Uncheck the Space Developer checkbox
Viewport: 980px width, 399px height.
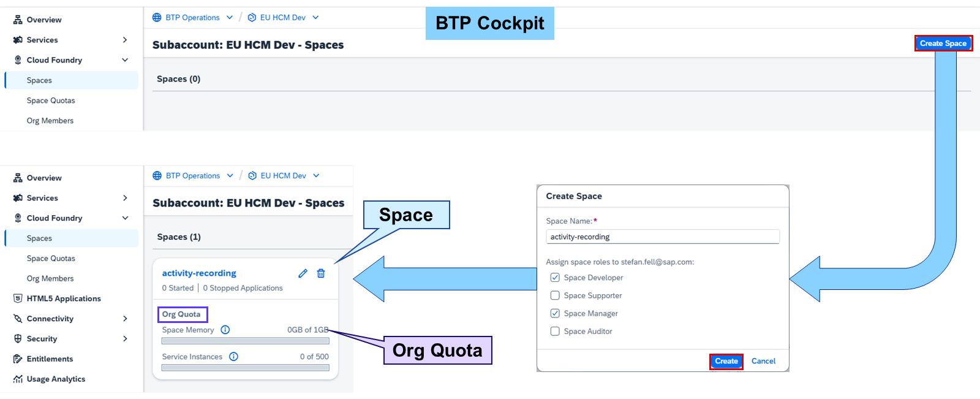click(555, 278)
